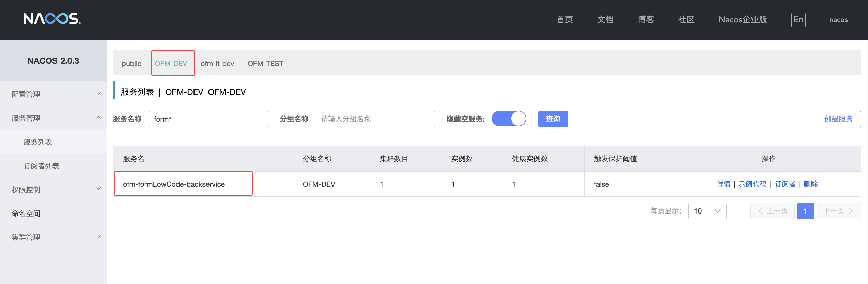
Task: Click 删除 to delete the service
Action: click(810, 184)
